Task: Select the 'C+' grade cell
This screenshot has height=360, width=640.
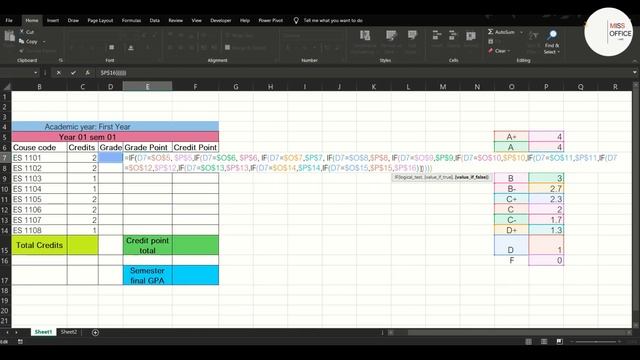Action: 511,199
